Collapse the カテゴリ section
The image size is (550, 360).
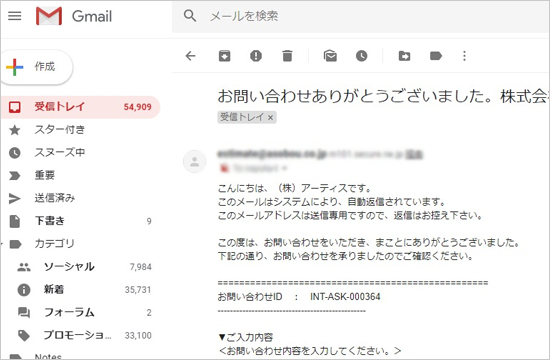(x=2, y=244)
